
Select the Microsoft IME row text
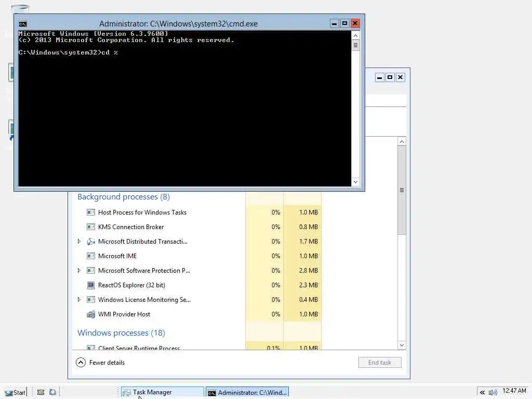click(x=117, y=256)
